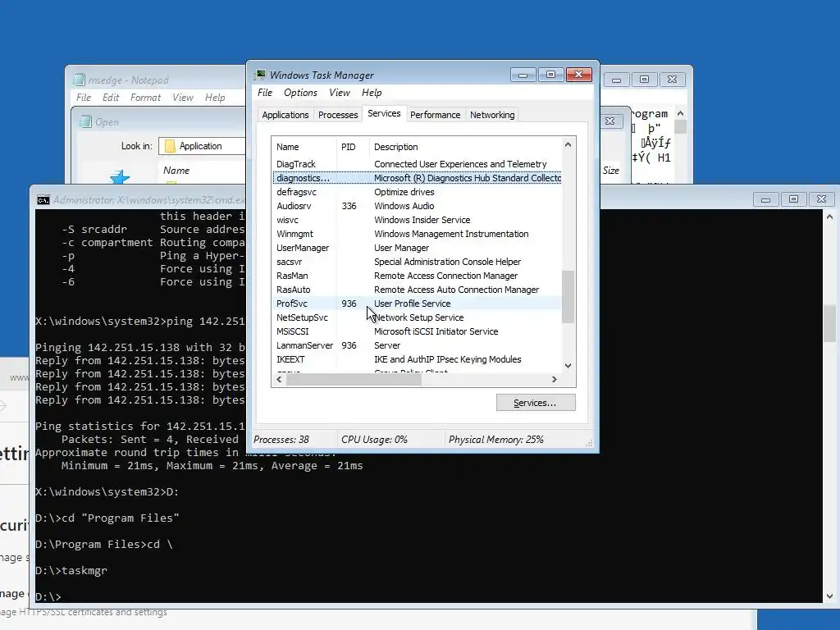Click the CPU Usage: 0% status entry
840x630 pixels.
374,440
